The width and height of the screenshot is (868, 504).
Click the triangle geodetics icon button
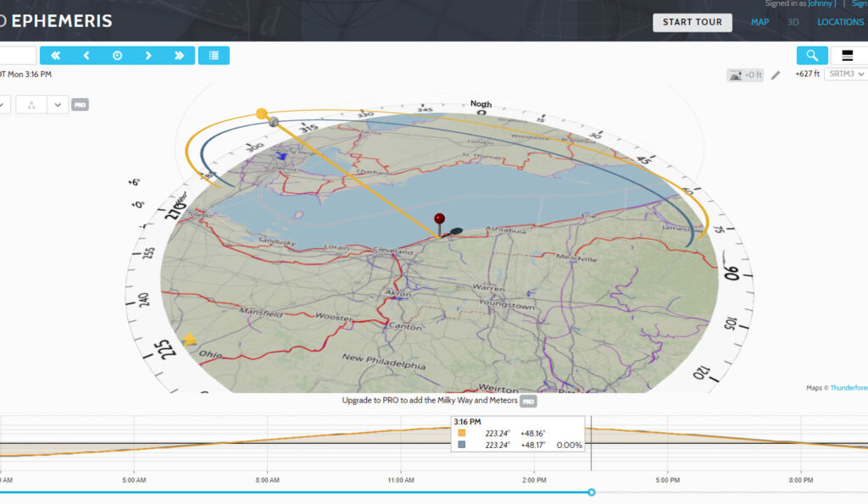pyautogui.click(x=31, y=104)
